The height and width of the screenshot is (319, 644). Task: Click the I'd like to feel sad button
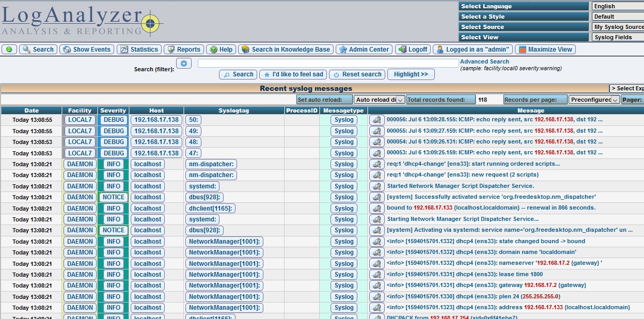tap(293, 74)
